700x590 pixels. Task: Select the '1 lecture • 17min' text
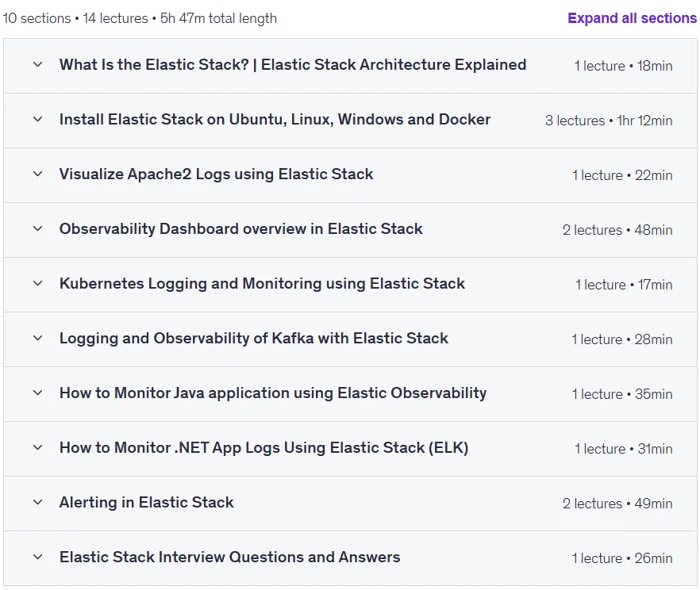click(x=624, y=285)
